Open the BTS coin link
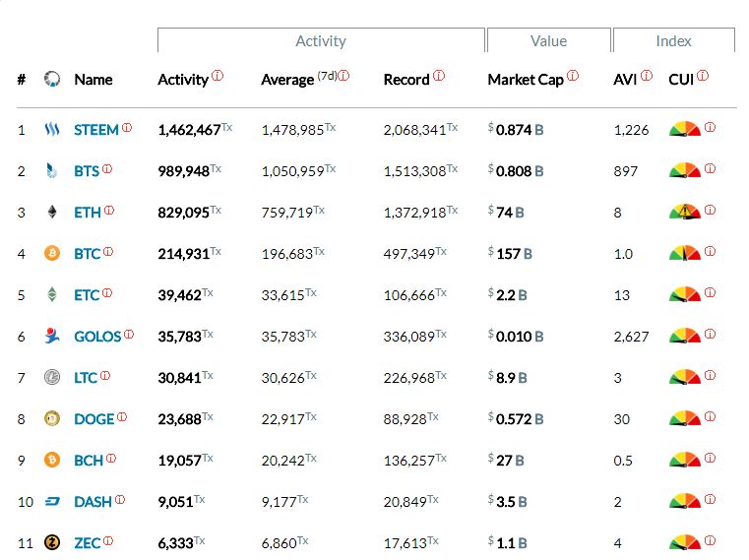 coord(87,171)
